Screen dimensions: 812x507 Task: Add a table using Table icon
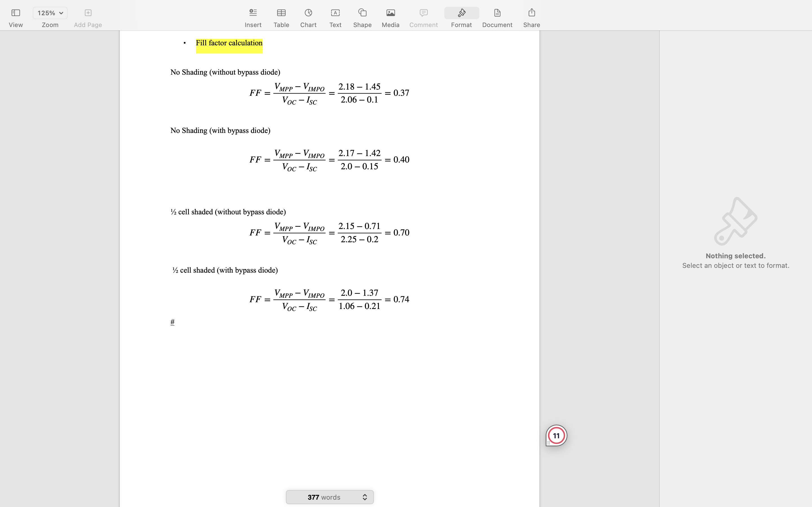click(281, 13)
